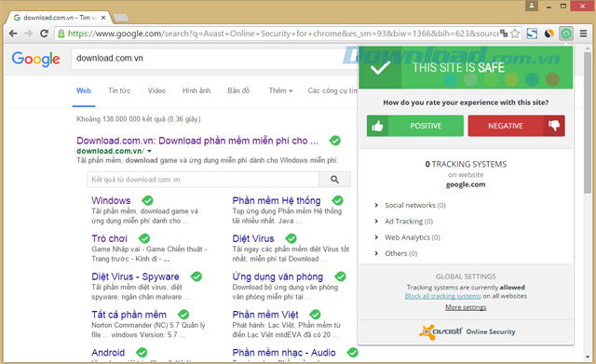Open More settings link
Viewport: 596px width, 364px height.
tap(466, 307)
